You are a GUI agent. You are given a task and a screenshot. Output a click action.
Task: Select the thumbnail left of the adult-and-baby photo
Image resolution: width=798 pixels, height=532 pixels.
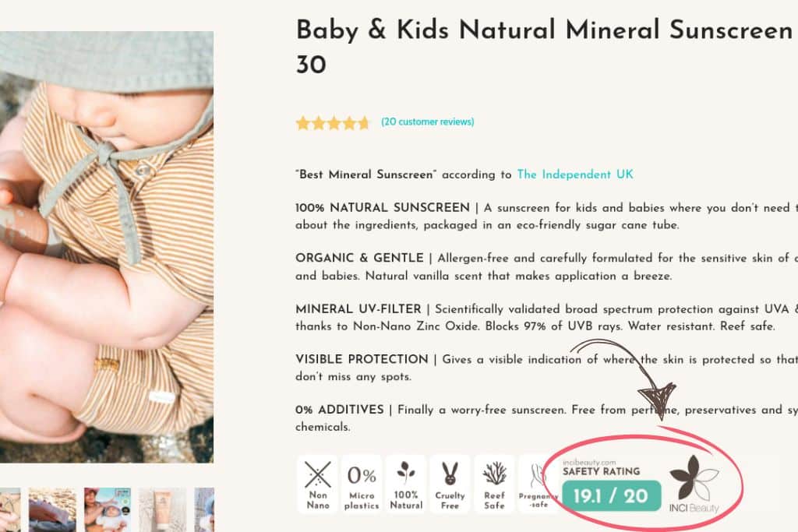pos(52,510)
